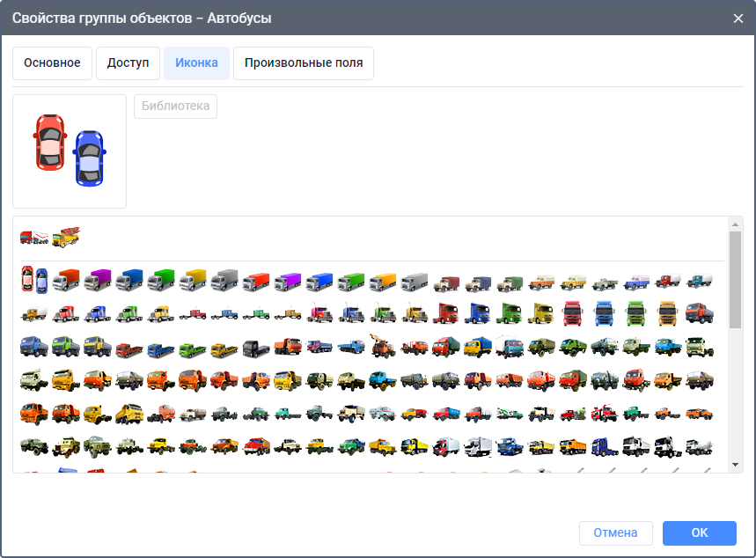
Task: Select the white and green concrete mixer icon
Action: coord(510,414)
